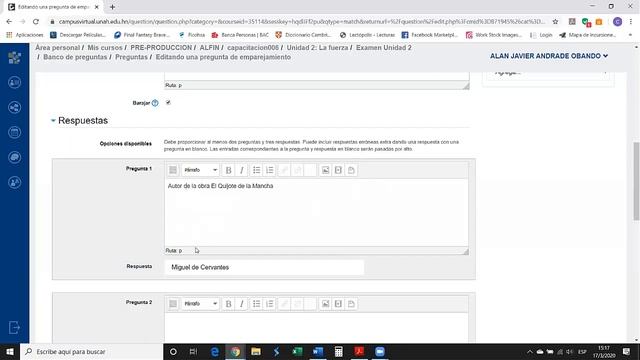Viewport: 640px width, 360px height.
Task: Open the profile icon in left sidebar
Action: 14,82
